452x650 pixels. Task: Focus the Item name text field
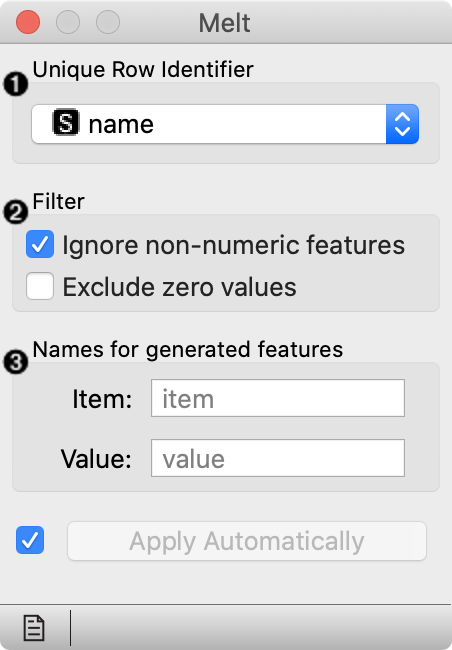[278, 398]
